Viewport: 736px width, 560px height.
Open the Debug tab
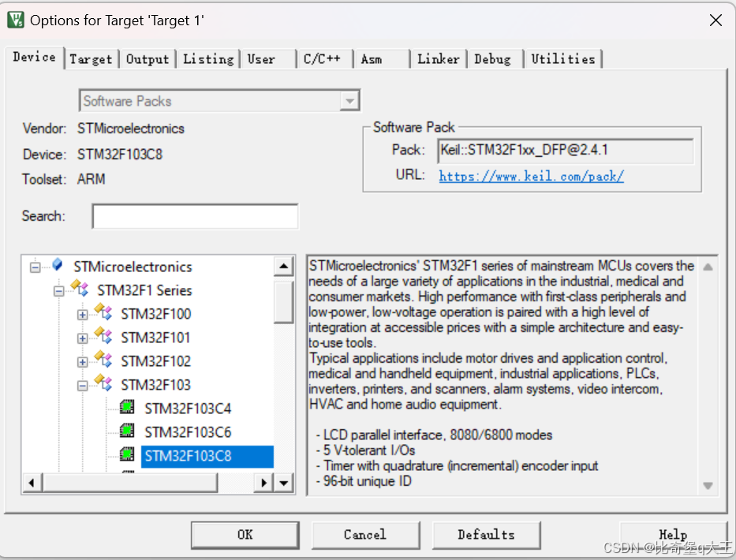(495, 59)
